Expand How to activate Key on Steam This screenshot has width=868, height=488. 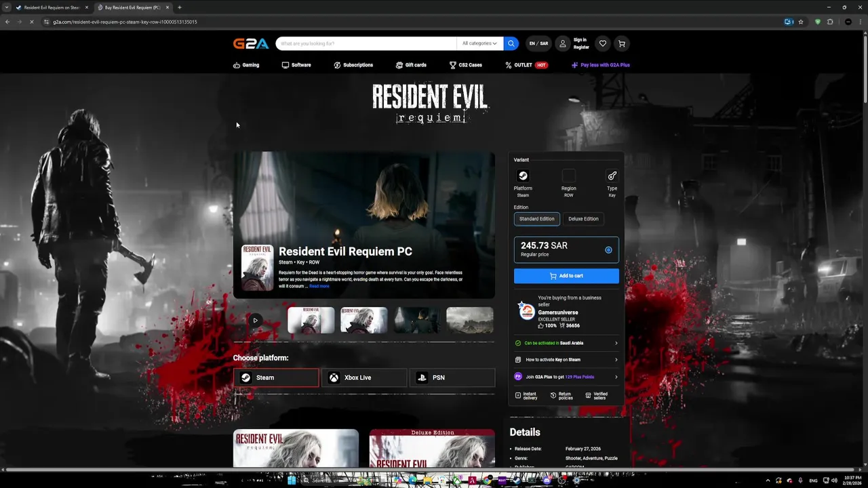(566, 360)
